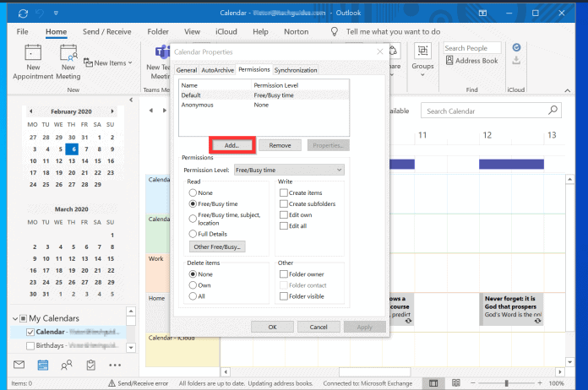This screenshot has height=390, width=588.
Task: Open the Permission Level dropdown
Action: coord(289,170)
